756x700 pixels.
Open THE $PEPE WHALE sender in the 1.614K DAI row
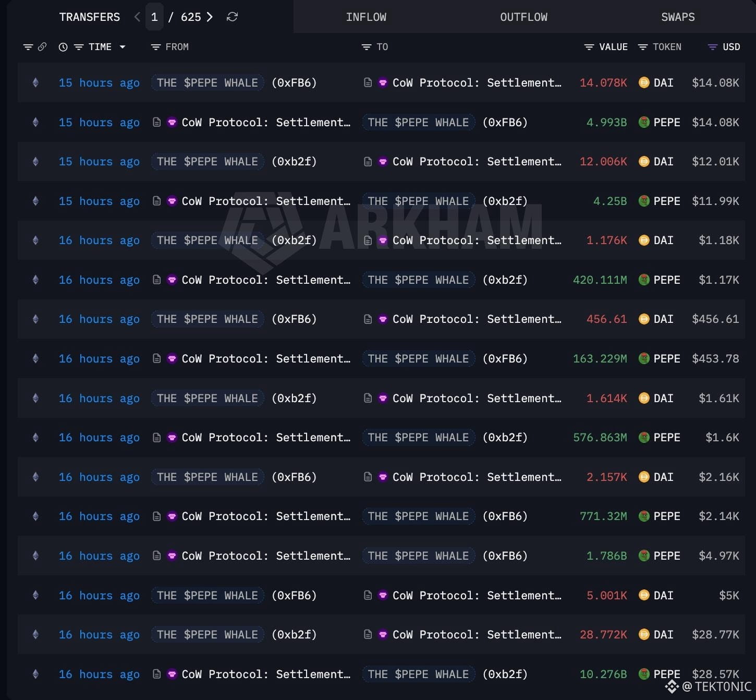(x=208, y=398)
